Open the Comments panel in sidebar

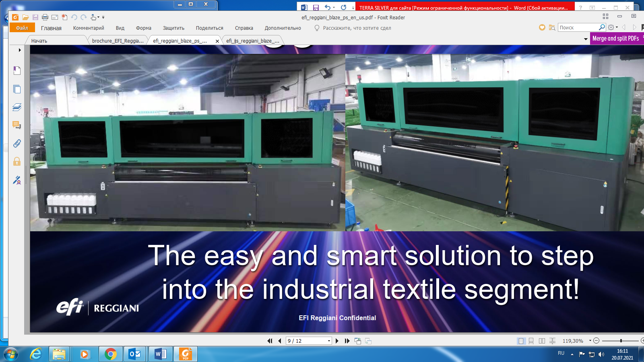(17, 125)
